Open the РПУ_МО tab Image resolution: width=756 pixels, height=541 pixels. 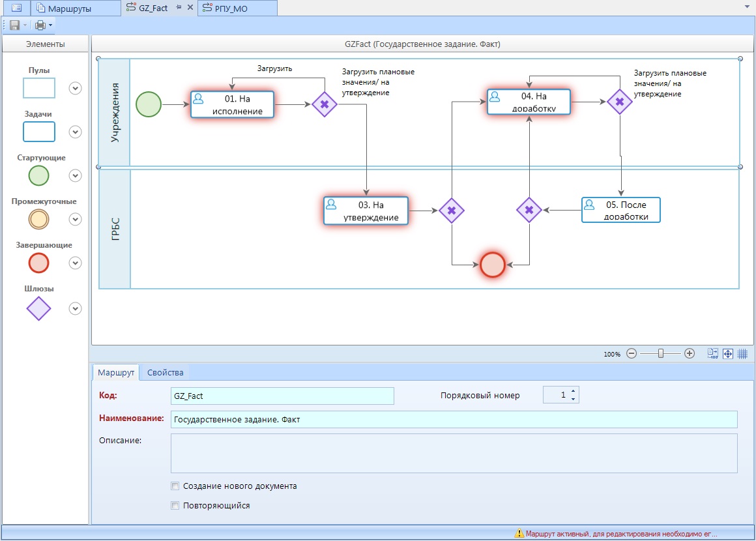coord(239,8)
